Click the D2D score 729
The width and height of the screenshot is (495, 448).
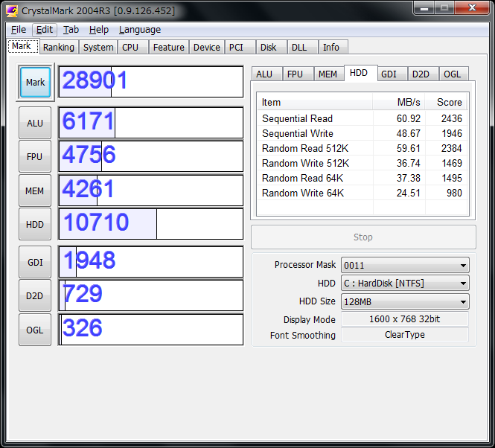pos(83,294)
